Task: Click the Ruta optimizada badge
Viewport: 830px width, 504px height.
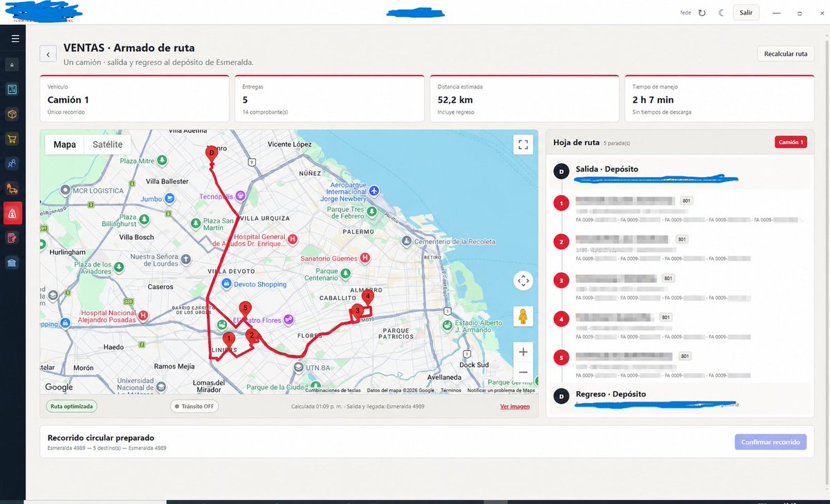Action: (72, 407)
